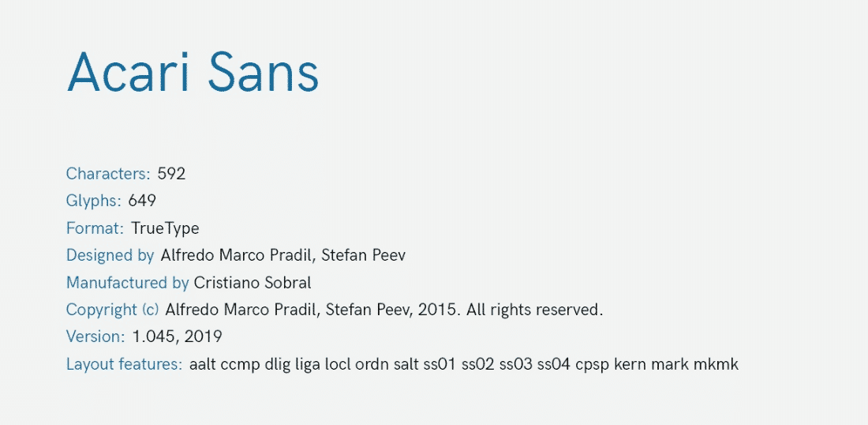Viewport: 868px width, 425px height.
Task: Select the ss01 stylistic set tag
Action: [440, 364]
